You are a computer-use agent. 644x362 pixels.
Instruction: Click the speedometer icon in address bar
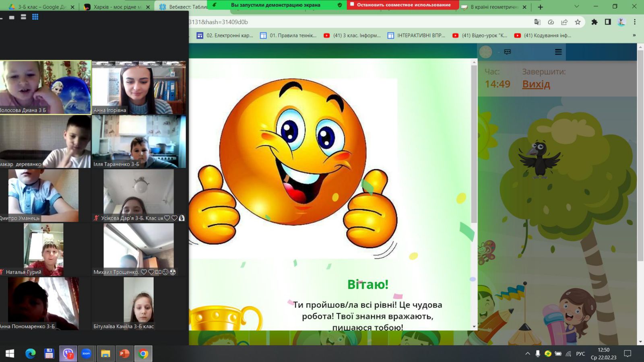pos(551,22)
